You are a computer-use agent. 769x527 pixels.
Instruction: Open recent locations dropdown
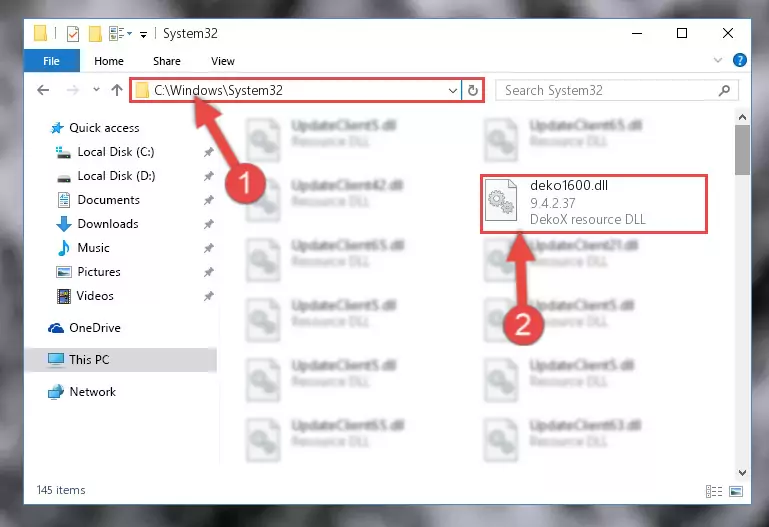click(x=96, y=90)
